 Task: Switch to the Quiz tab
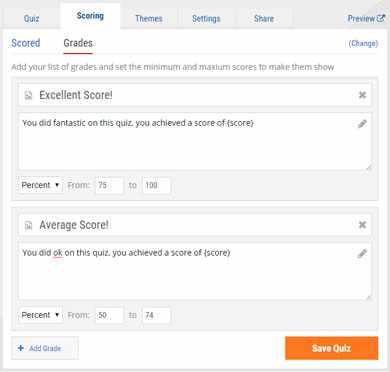32,18
